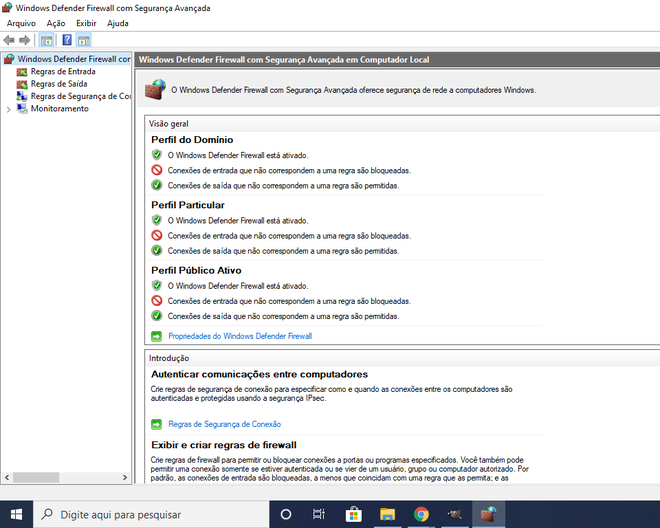The image size is (660, 528).
Task: Click the Regras de Segurança de Conexão tree icon
Action: coord(22,96)
